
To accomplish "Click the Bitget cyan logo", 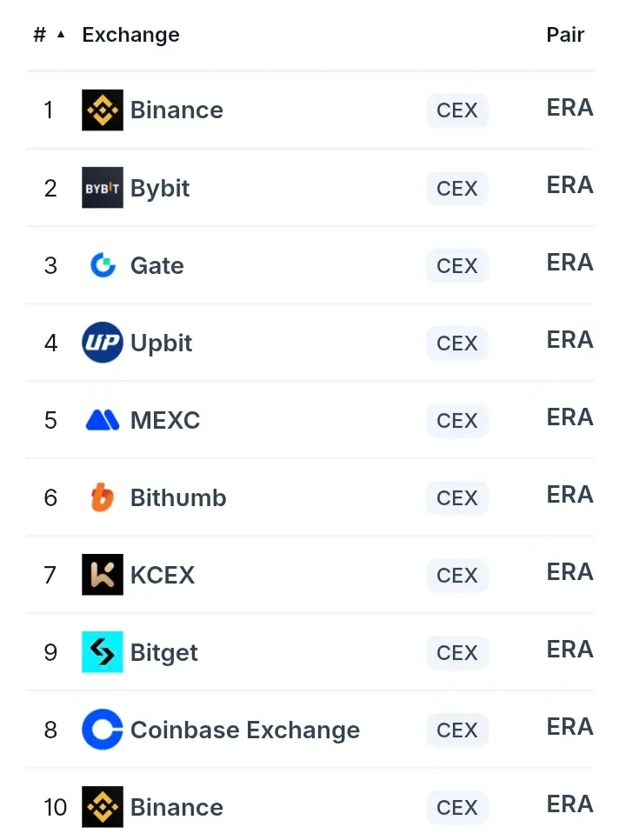I will pos(103,652).
